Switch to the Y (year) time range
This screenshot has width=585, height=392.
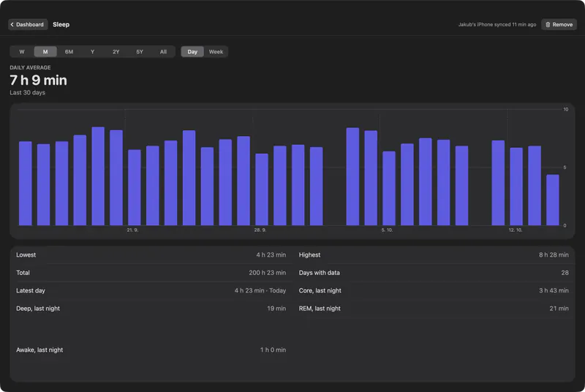[93, 52]
